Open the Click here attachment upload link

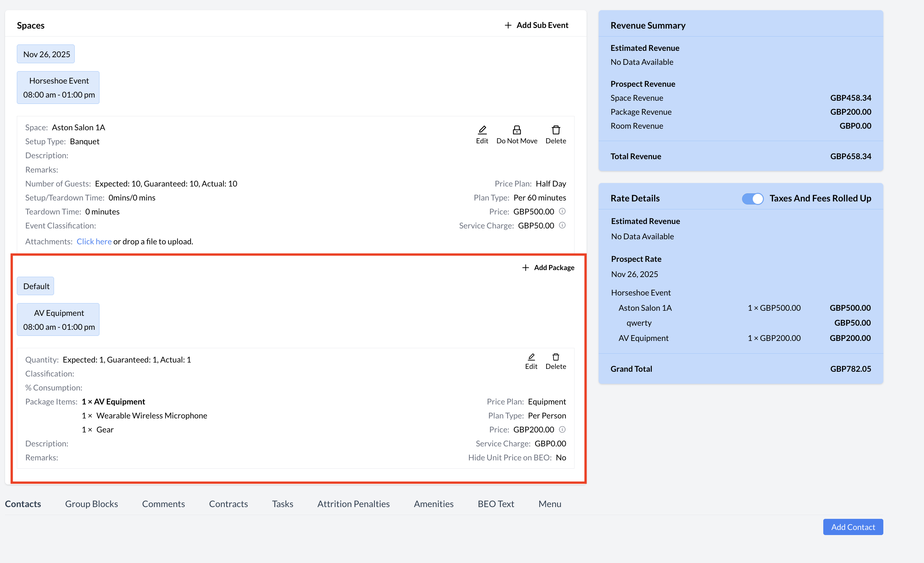pos(94,241)
